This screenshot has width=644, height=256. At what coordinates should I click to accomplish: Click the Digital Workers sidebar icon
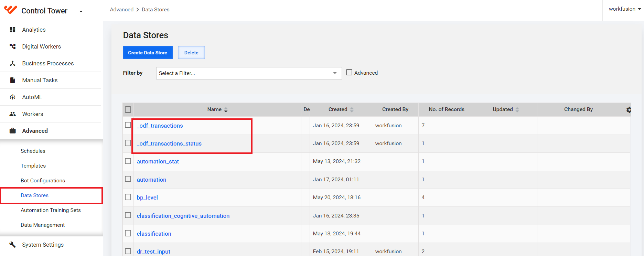pyautogui.click(x=13, y=46)
